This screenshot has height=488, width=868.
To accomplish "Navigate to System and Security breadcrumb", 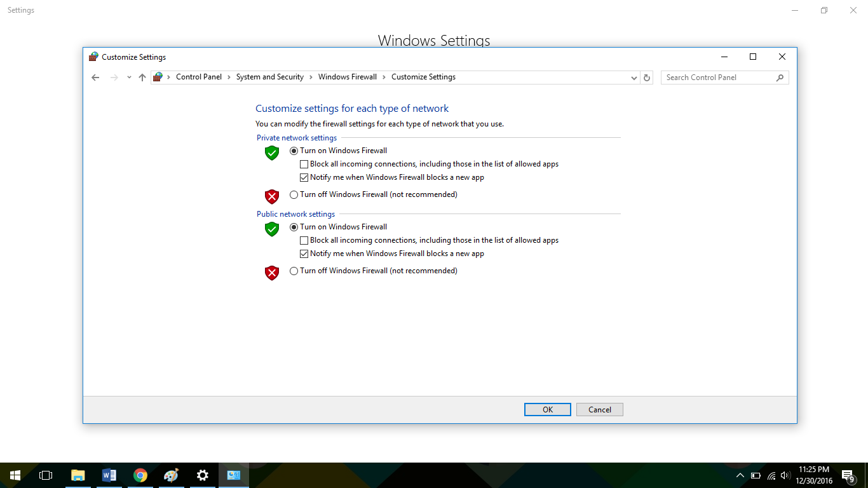I will [x=270, y=77].
